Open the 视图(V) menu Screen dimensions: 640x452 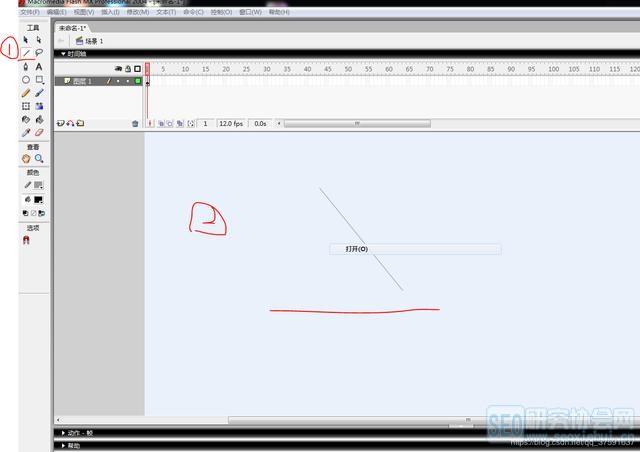click(84, 12)
